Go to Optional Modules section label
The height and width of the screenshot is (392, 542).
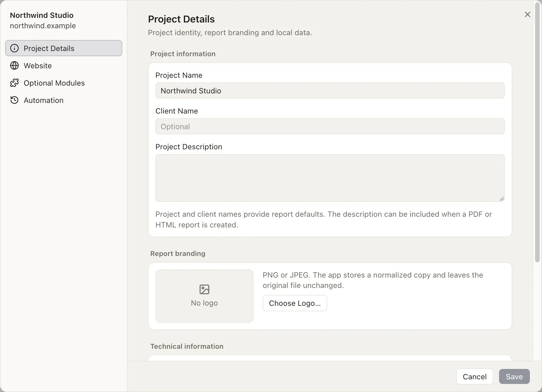(x=54, y=83)
